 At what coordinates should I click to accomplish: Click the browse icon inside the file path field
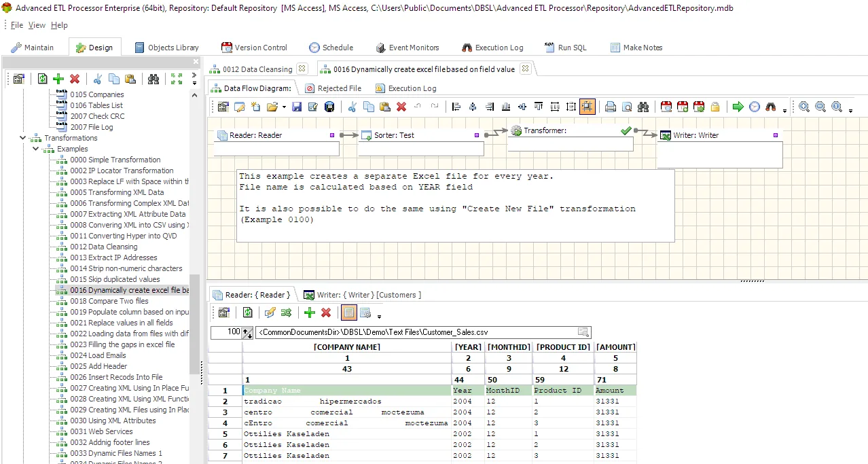tap(583, 332)
